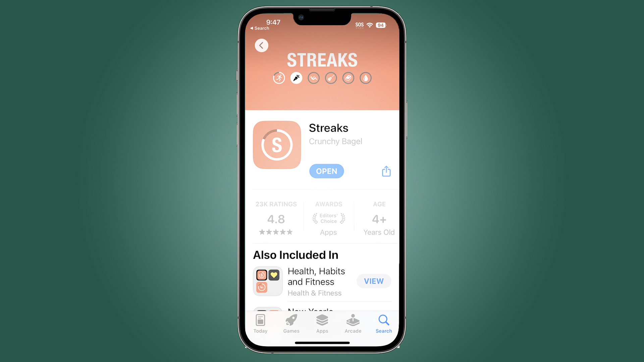
Task: Click the water droplet habit icon
Action: [365, 77]
